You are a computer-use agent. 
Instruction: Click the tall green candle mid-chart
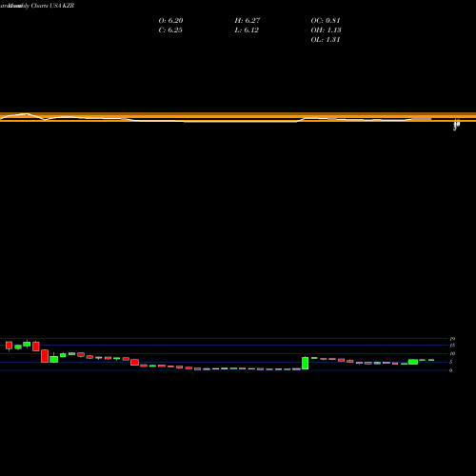point(305,363)
